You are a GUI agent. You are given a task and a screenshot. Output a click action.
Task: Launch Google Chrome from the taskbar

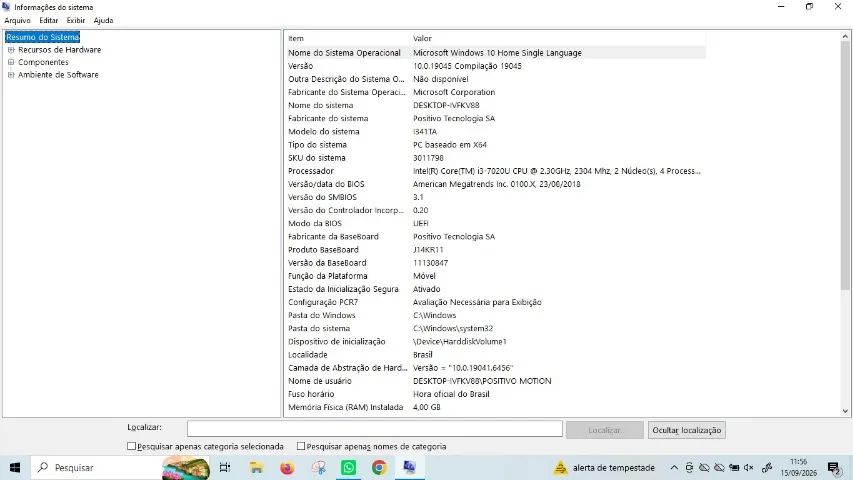point(379,467)
